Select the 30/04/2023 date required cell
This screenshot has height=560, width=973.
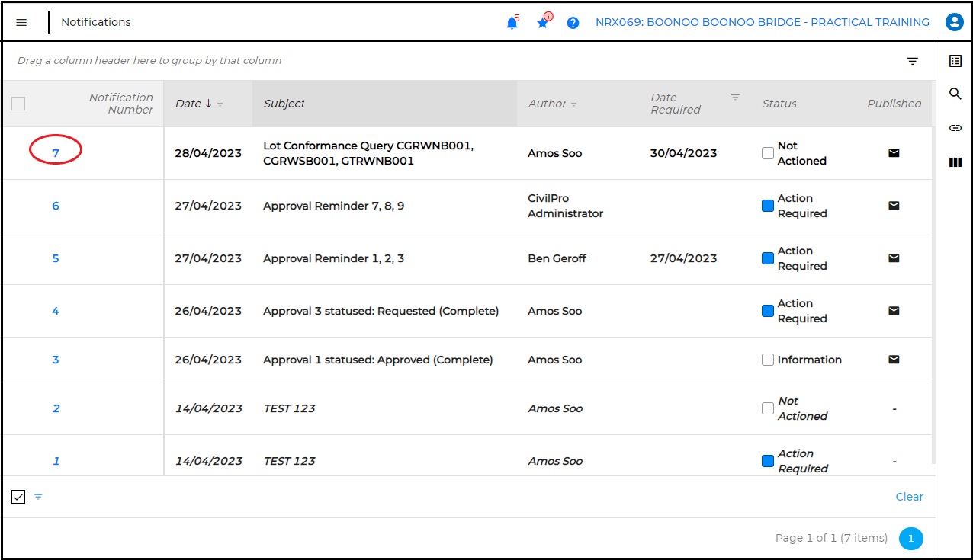tap(683, 153)
